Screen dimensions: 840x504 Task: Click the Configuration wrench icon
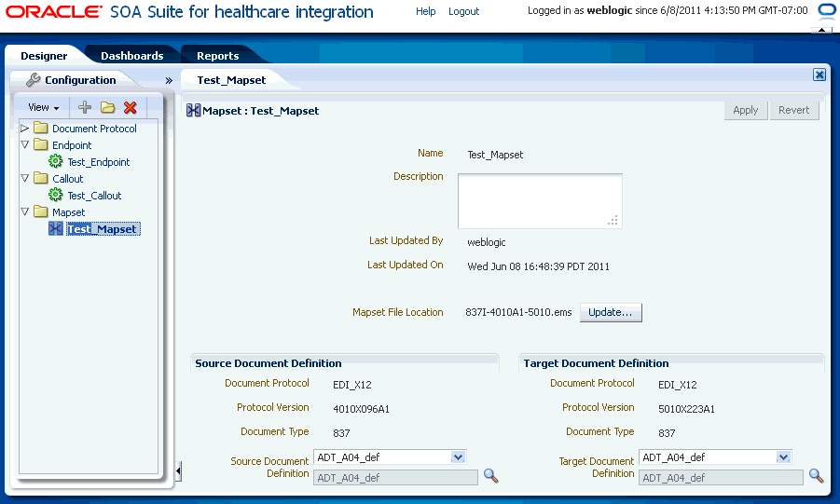tap(34, 80)
